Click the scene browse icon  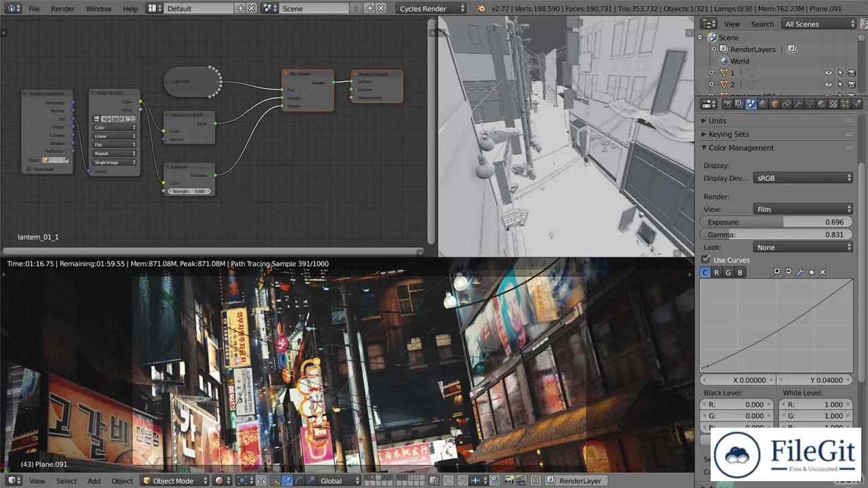[x=270, y=8]
